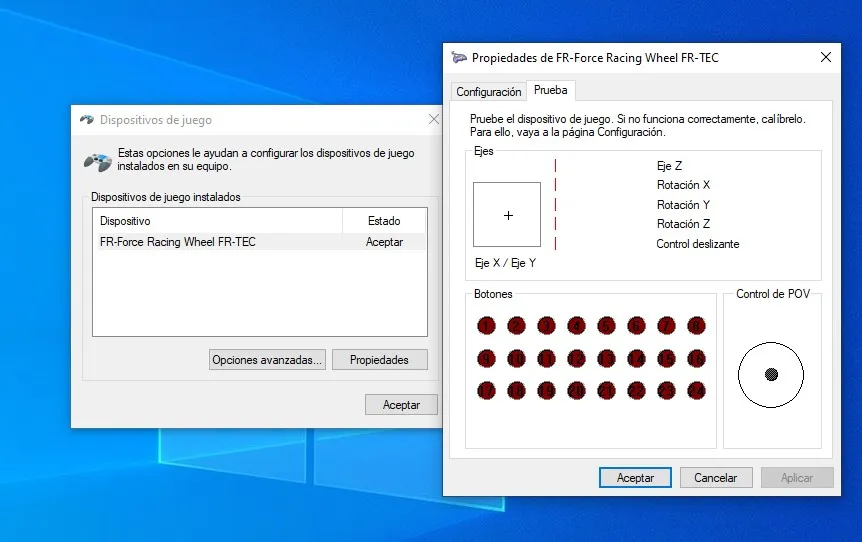The width and height of the screenshot is (862, 542).
Task: Click the Estado column header
Action: point(384,221)
